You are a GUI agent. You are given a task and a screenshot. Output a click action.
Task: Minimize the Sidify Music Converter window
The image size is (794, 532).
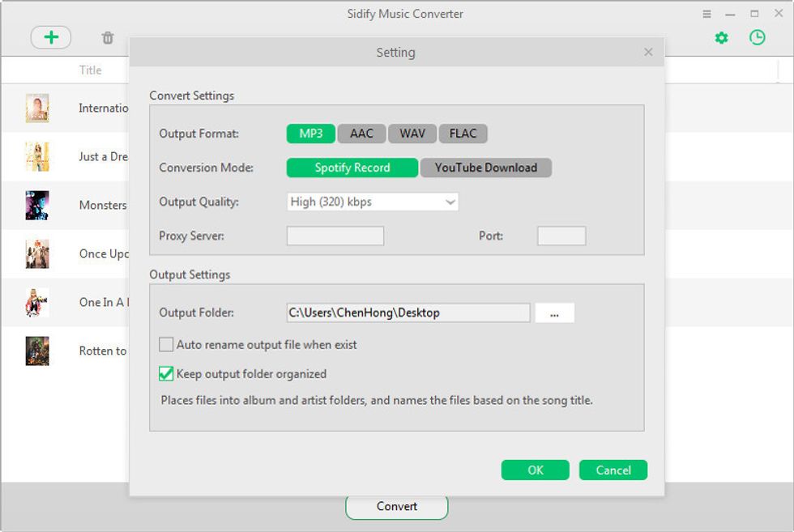(730, 15)
